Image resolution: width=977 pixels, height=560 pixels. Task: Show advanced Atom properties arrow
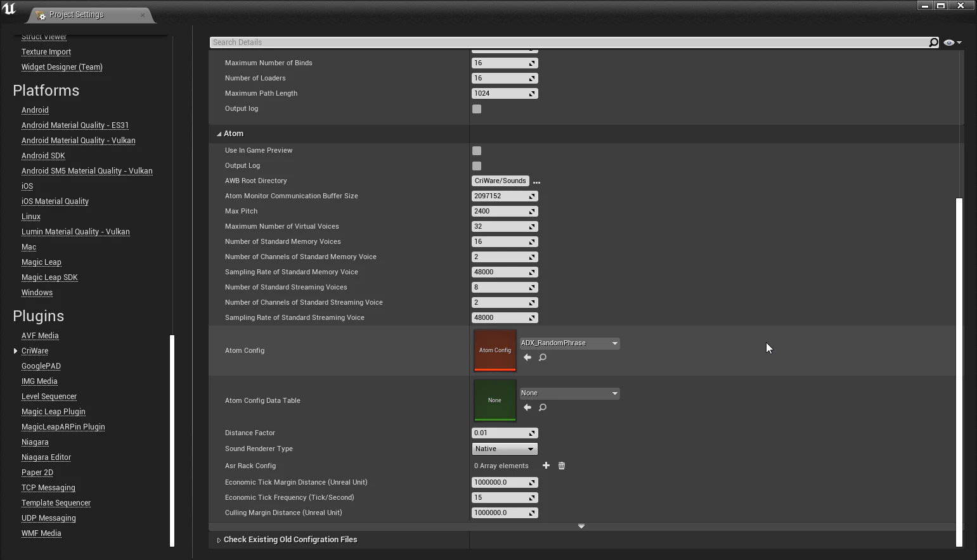pos(581,526)
